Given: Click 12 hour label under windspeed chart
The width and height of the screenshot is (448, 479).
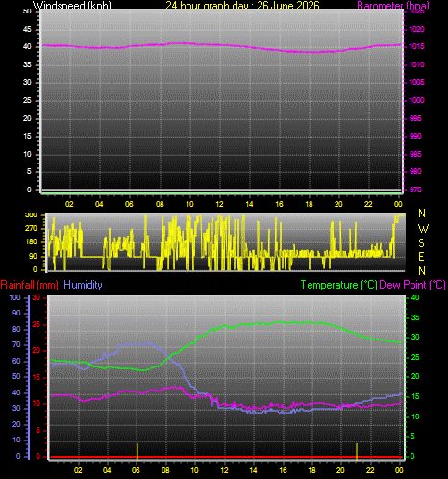Looking at the screenshot, I should (x=219, y=204).
